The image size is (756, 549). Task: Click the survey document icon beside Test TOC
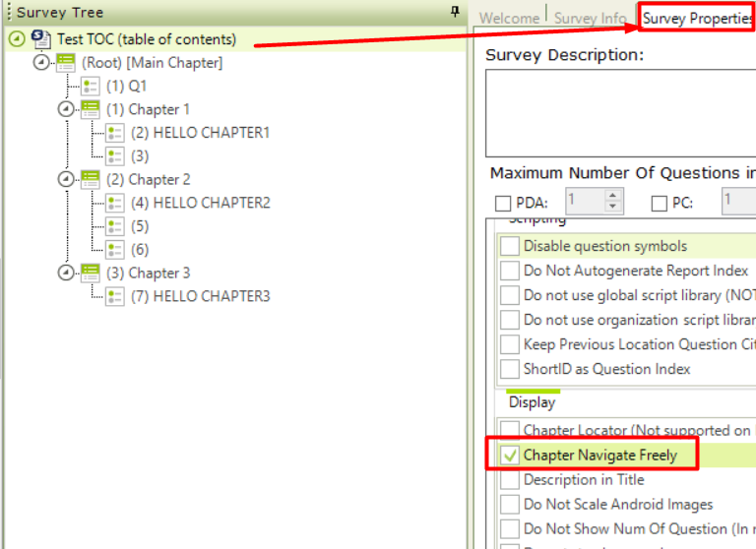coord(41,39)
